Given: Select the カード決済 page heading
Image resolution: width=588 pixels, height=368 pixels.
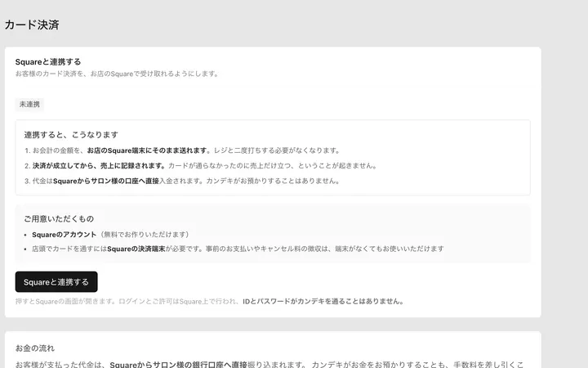Looking at the screenshot, I should [32, 25].
